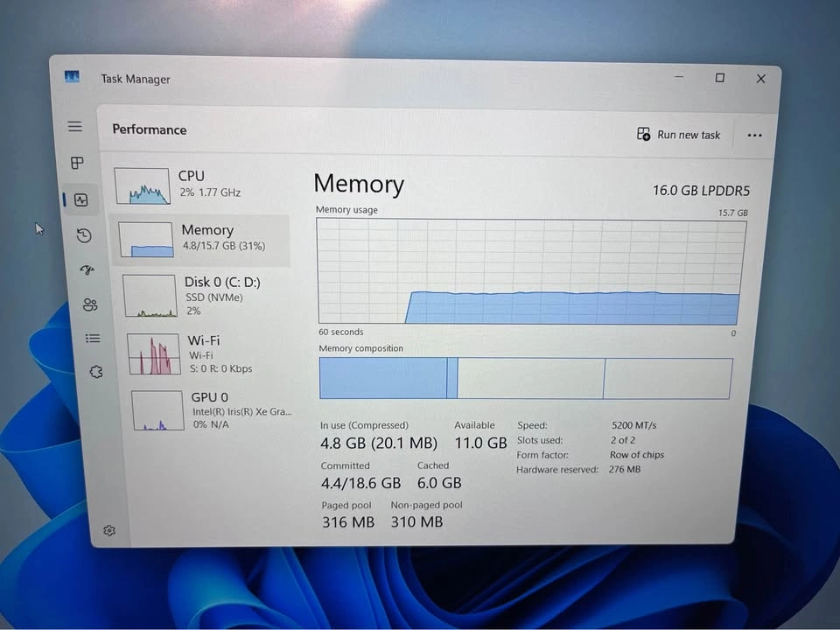
Task: Click the in-use segment of Memory composition bar
Action: click(383, 378)
